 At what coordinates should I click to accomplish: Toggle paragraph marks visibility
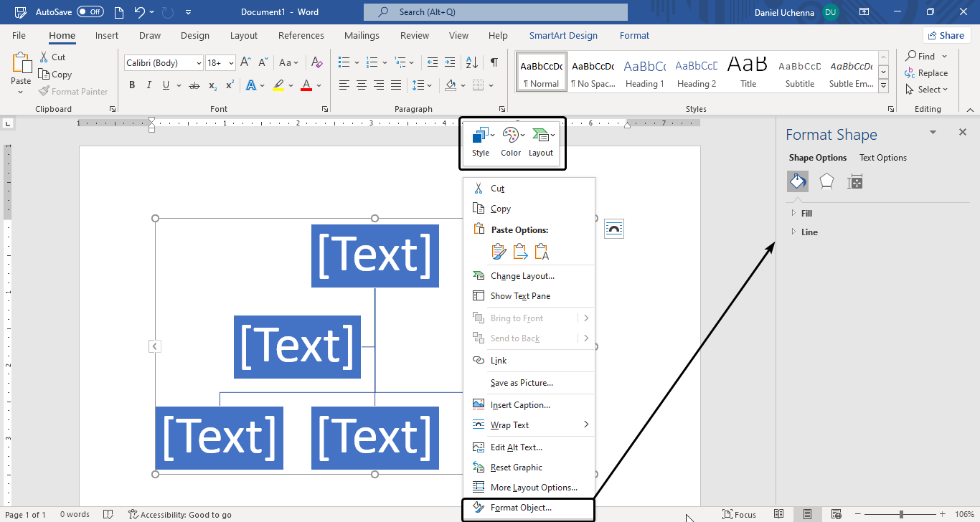(494, 62)
